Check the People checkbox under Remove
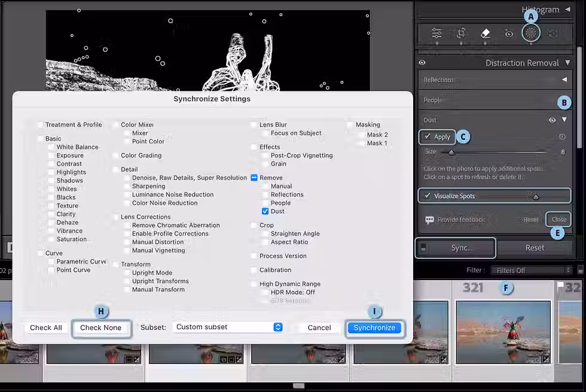This screenshot has width=586, height=392. click(x=265, y=203)
